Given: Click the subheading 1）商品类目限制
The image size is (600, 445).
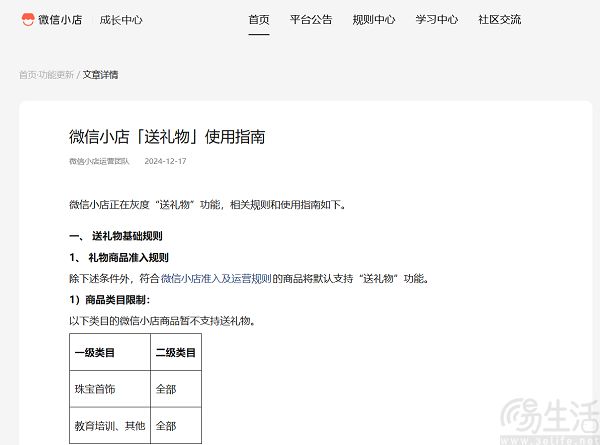Looking at the screenshot, I should 109,299.
